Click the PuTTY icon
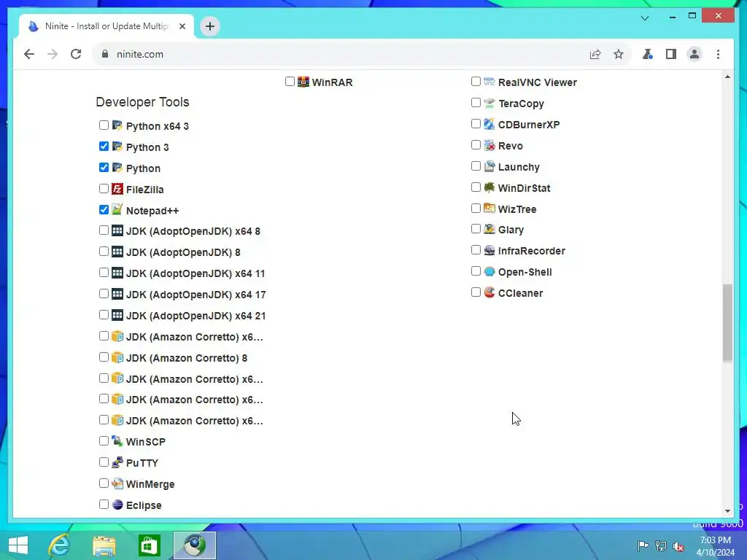 [x=117, y=462]
